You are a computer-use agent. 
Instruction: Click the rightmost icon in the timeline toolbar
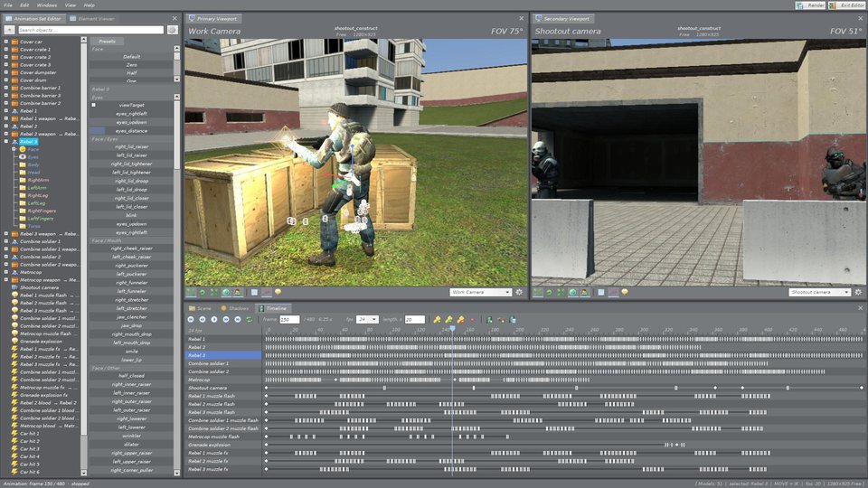click(x=513, y=319)
